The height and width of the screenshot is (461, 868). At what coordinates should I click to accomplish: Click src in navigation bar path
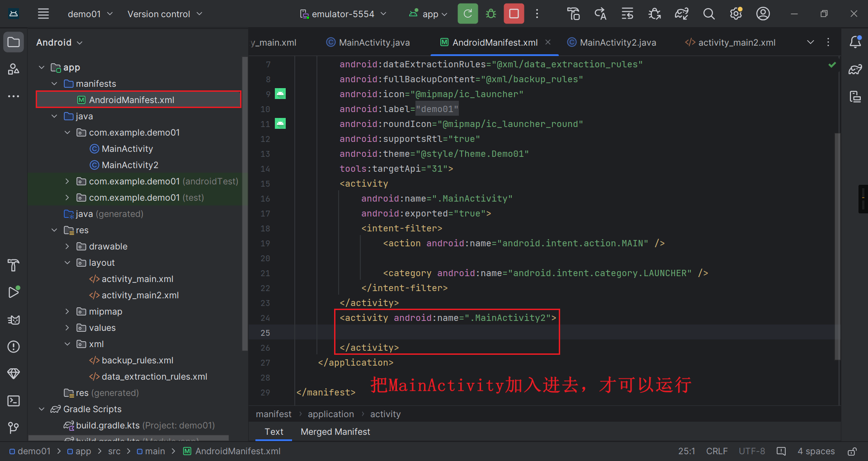pyautogui.click(x=114, y=451)
